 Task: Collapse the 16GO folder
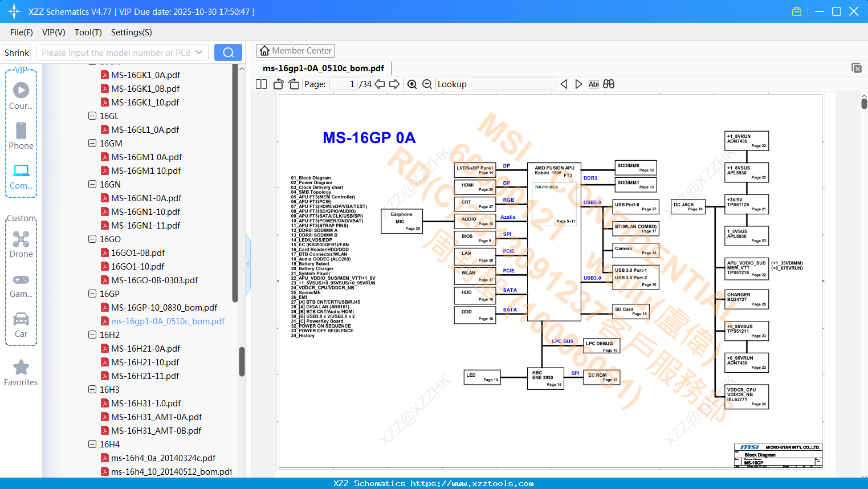pyautogui.click(x=92, y=239)
